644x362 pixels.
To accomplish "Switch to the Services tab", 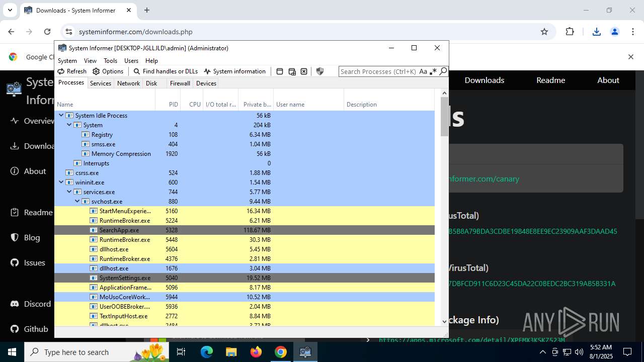I will 101,83.
